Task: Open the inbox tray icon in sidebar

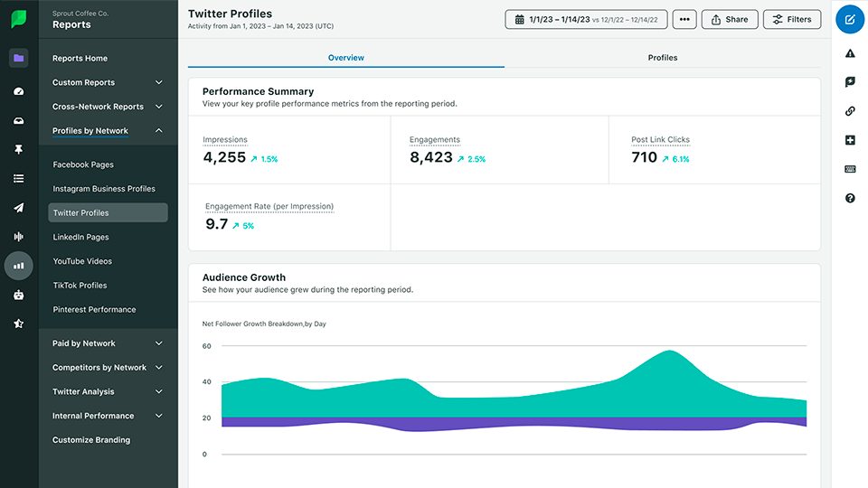Action: coord(18,121)
